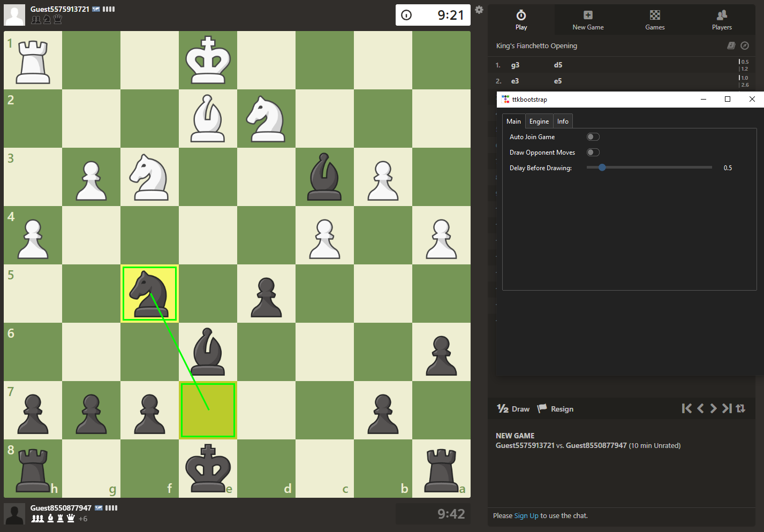Image resolution: width=764 pixels, height=532 pixels.
Task: Advance to the next move
Action: tap(713, 408)
